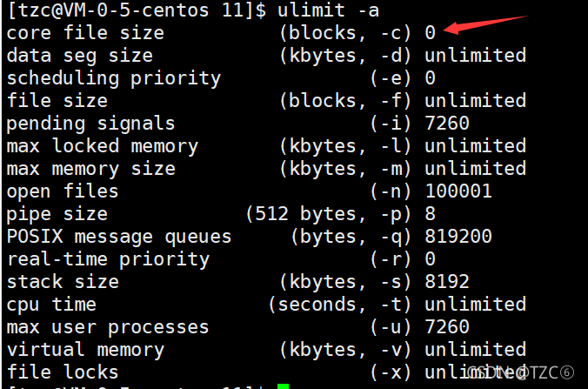The height and width of the screenshot is (389, 588).
Task: Click the green terminal cursor block
Action: pyautogui.click(x=283, y=386)
